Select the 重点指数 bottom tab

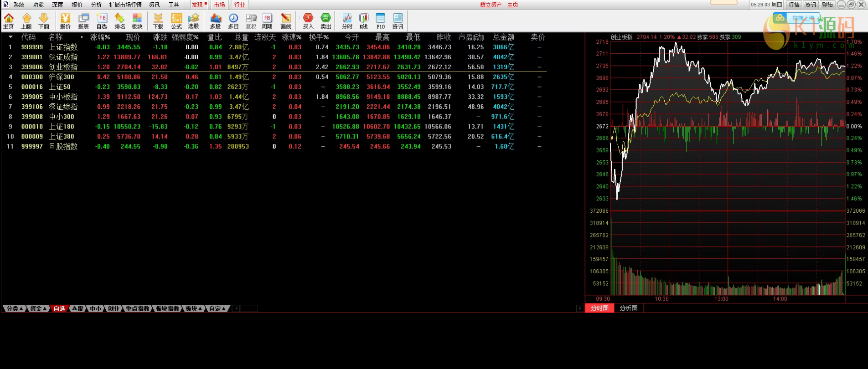coord(138,308)
